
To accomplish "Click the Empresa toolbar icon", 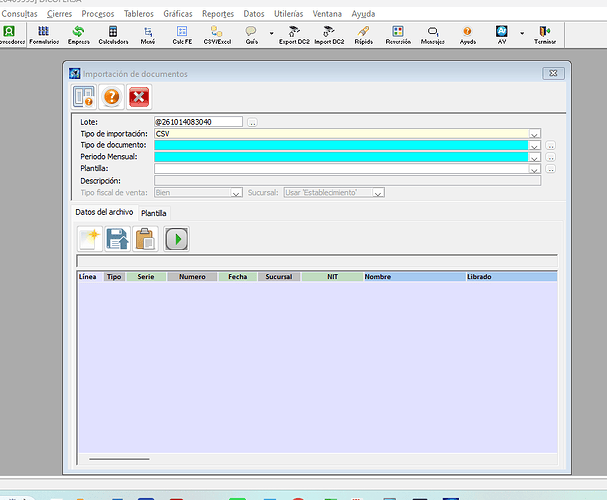I will tap(79, 35).
